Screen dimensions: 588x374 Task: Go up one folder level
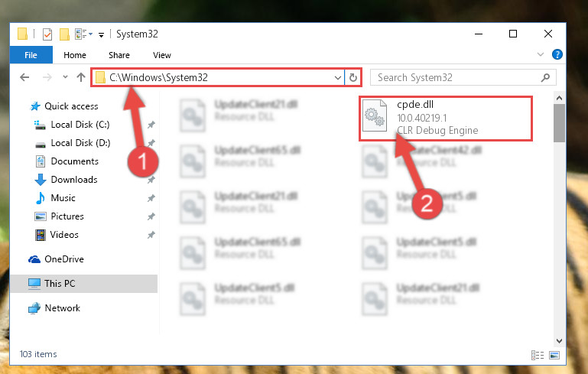[x=80, y=77]
